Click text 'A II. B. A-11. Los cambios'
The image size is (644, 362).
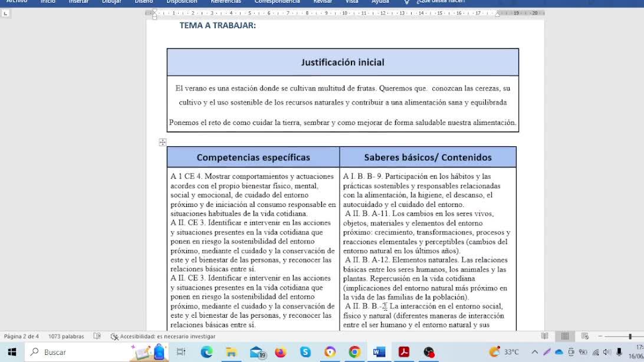tap(419, 213)
